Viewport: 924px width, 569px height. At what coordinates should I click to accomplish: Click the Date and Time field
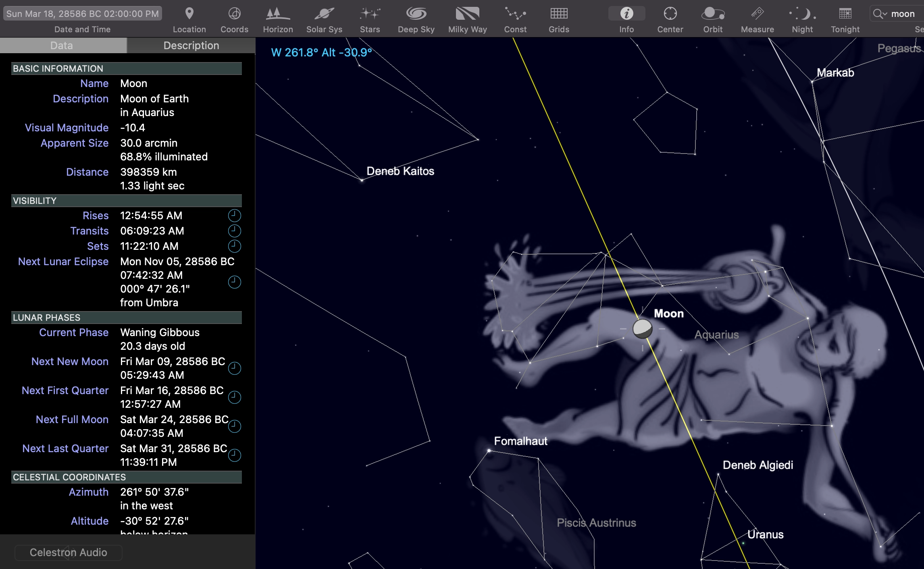(83, 14)
